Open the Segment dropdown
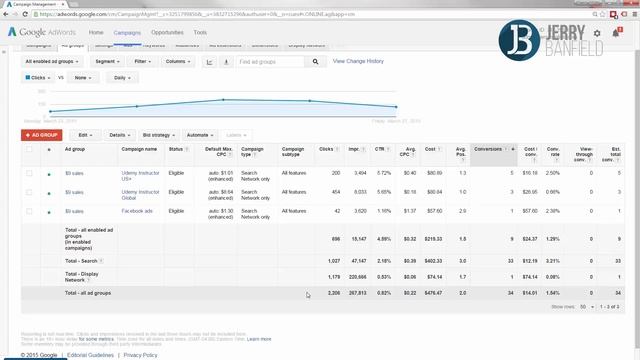 click(107, 62)
